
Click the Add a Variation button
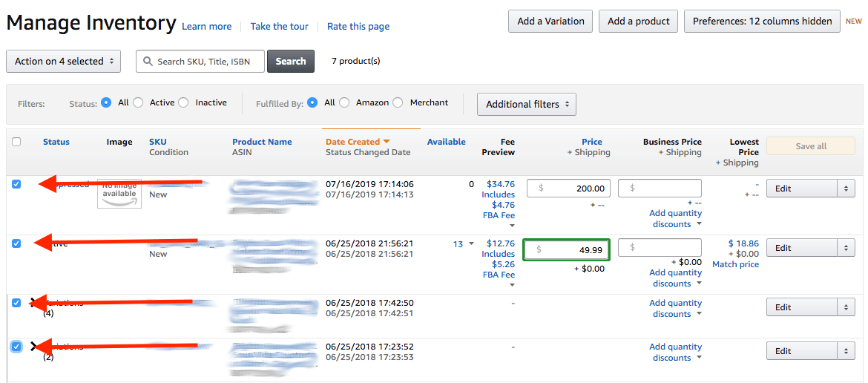click(x=550, y=21)
